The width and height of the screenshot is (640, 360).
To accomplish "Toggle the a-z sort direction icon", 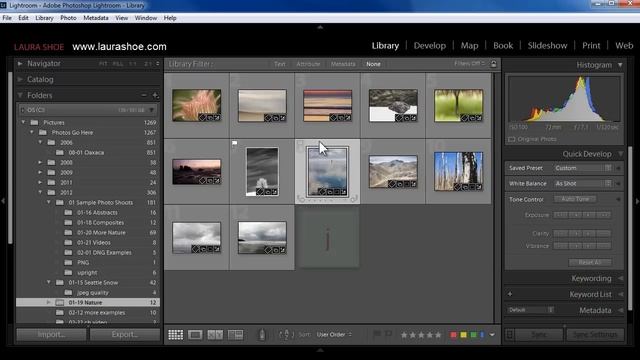I will (286, 335).
